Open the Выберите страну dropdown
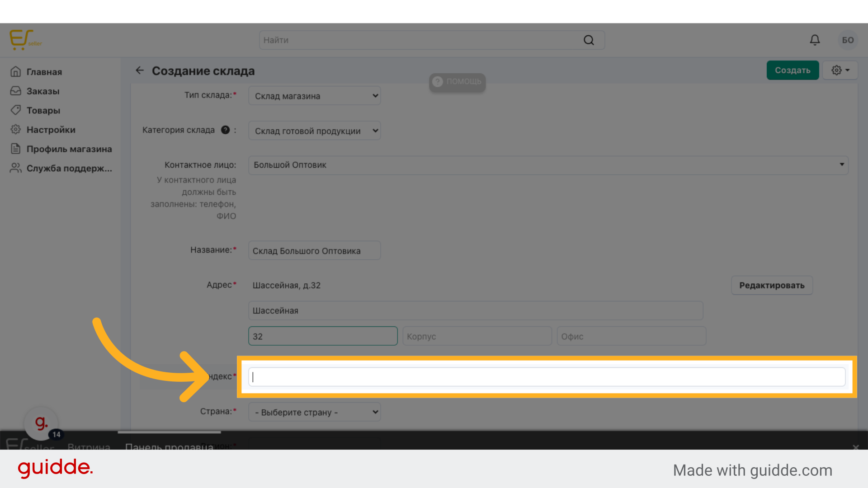 [314, 412]
